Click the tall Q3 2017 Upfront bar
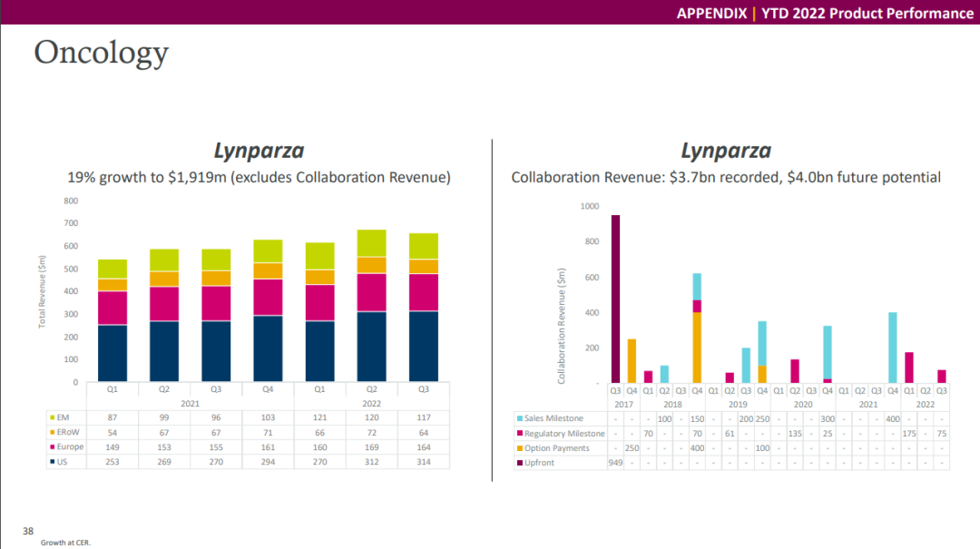This screenshot has height=549, width=980. pyautogui.click(x=615, y=299)
